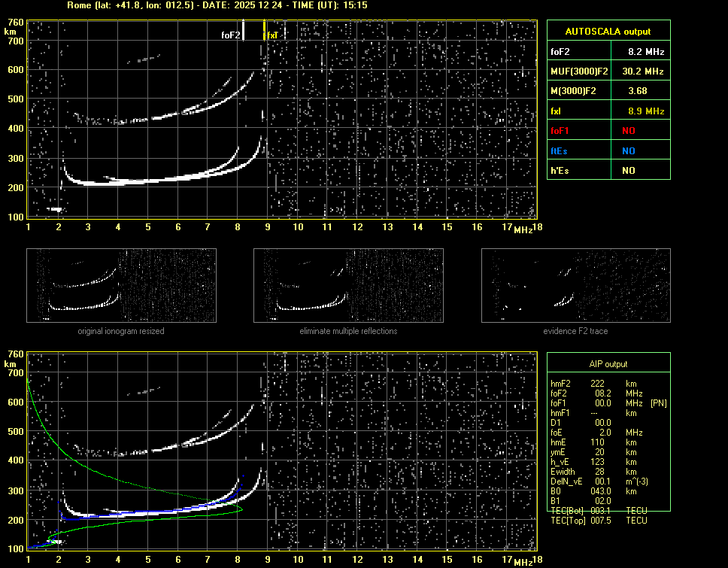The height and width of the screenshot is (568, 728).
Task: Click the AIP output panel header
Action: (x=607, y=364)
